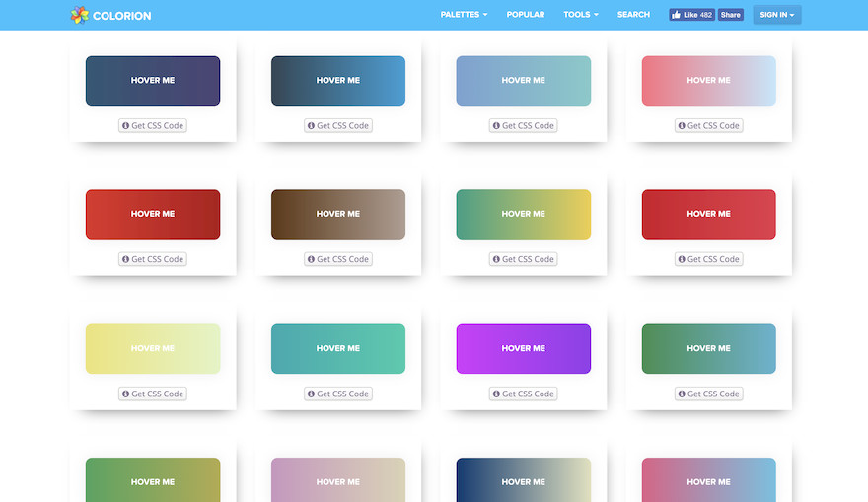This screenshot has height=502, width=868.
Task: Open the Sign In dropdown
Action: tap(776, 15)
